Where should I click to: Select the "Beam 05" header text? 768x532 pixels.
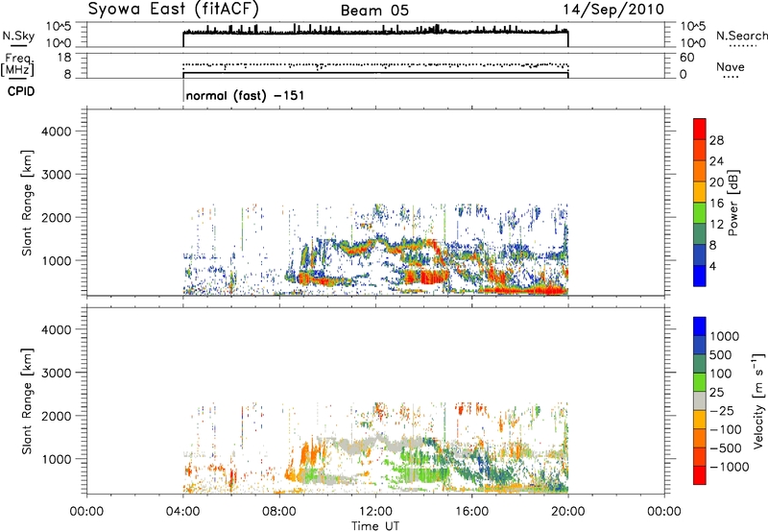[374, 11]
